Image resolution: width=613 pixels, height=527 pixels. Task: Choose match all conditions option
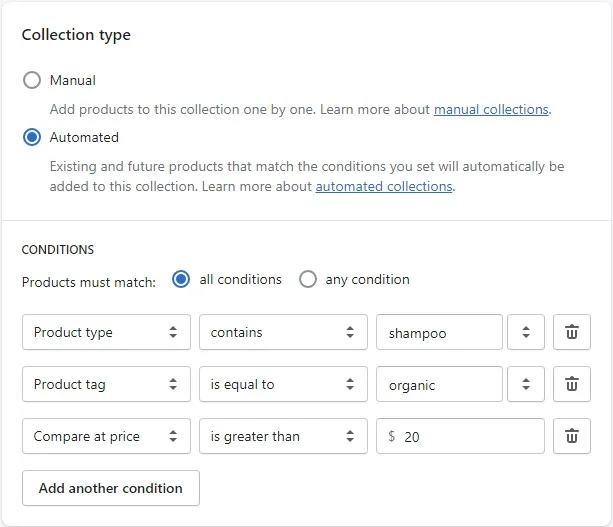[181, 280]
